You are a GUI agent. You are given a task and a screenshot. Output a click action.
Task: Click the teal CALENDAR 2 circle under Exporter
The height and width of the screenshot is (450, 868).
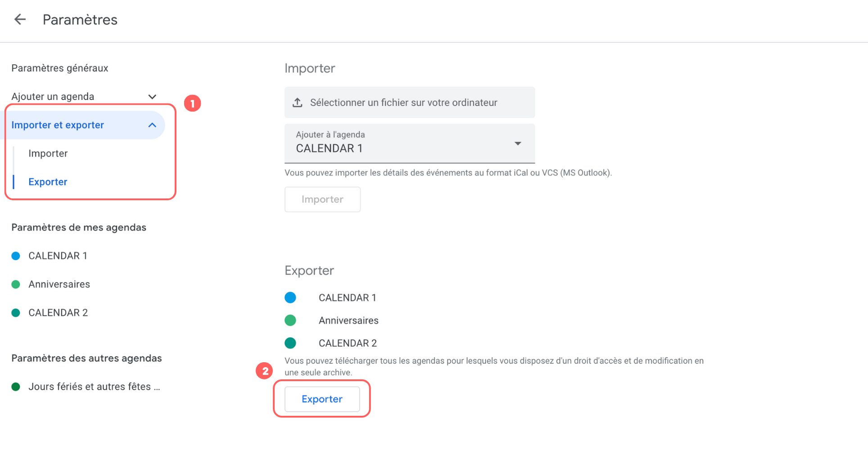[290, 343]
